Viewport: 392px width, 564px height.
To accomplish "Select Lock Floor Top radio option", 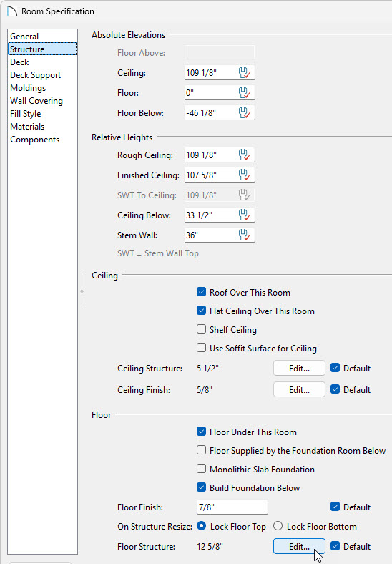I will [202, 526].
